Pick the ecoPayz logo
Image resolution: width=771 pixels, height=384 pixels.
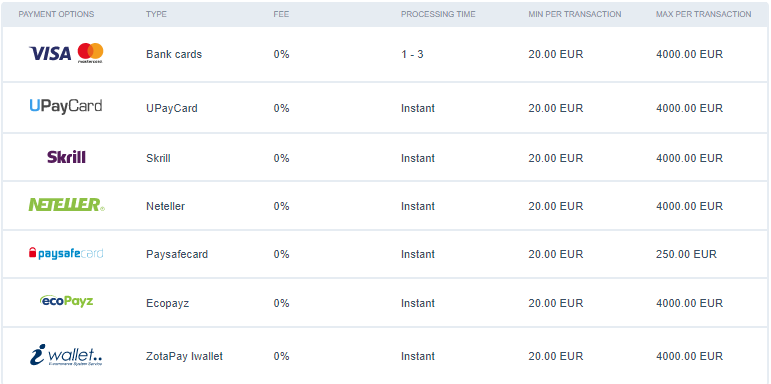[66, 300]
